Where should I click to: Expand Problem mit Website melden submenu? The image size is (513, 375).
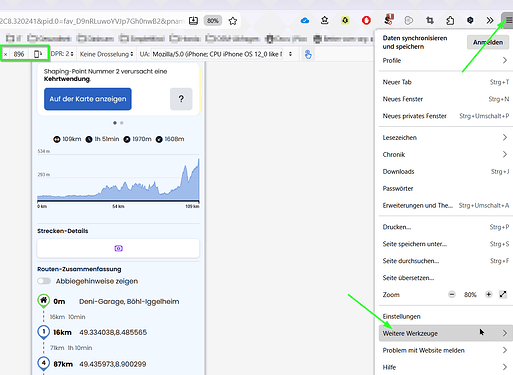point(446,350)
